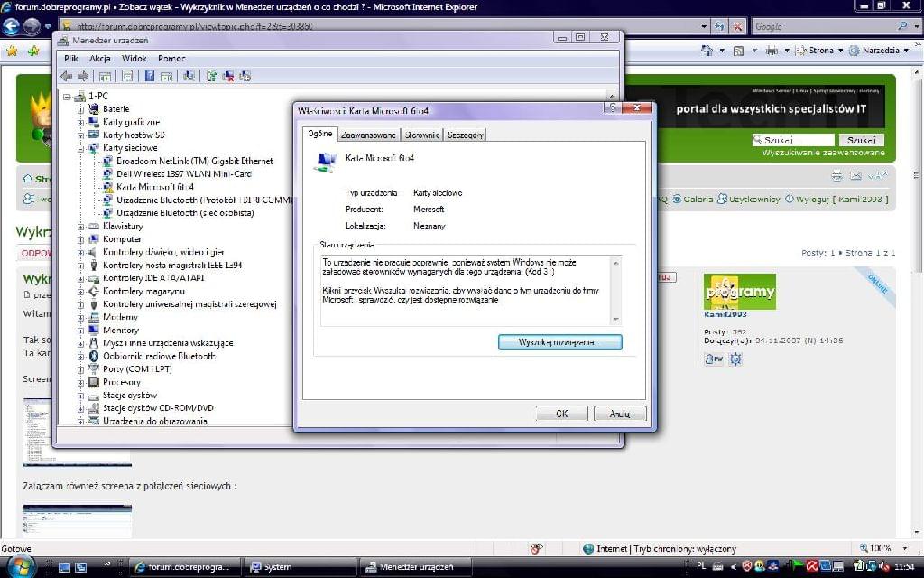Toggle the console tree icon in Device Manager toolbar
924x578 pixels.
105,76
